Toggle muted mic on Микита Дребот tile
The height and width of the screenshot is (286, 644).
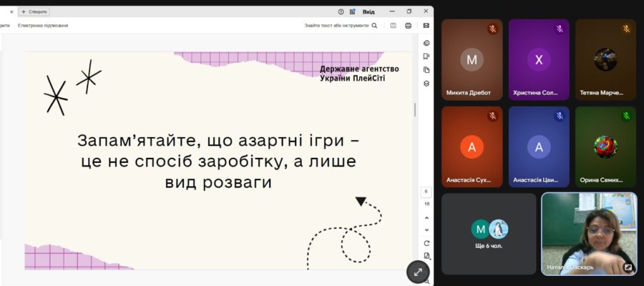(x=492, y=29)
